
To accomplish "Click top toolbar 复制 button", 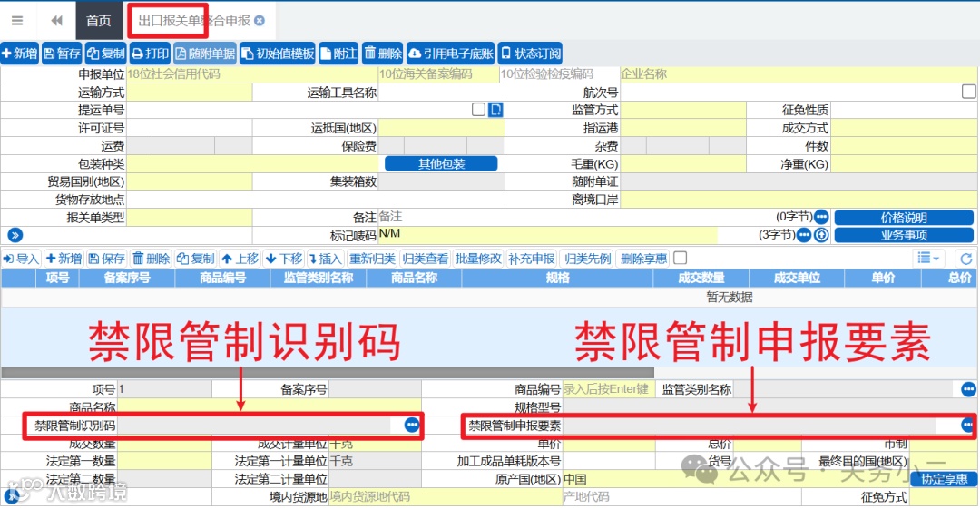I will pyautogui.click(x=105, y=54).
